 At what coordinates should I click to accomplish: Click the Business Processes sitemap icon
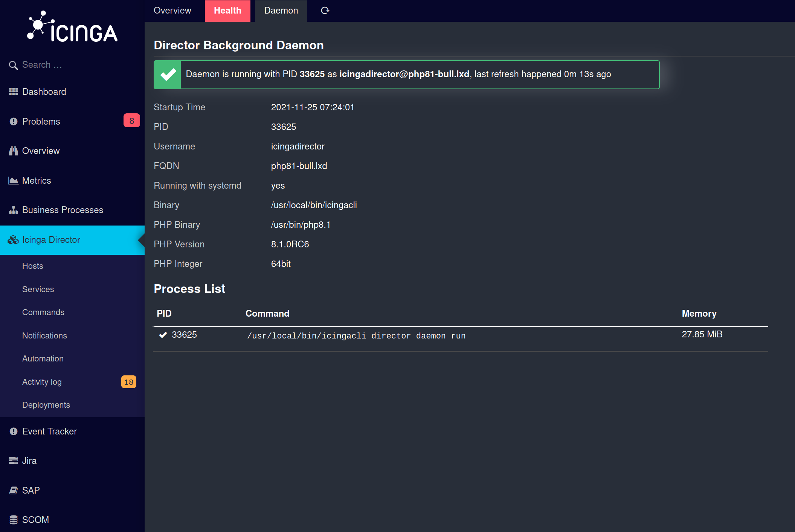pyautogui.click(x=13, y=210)
